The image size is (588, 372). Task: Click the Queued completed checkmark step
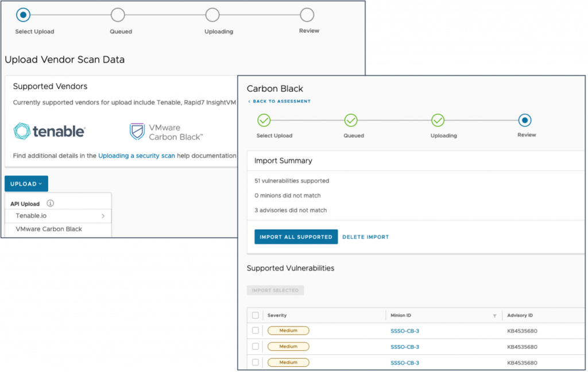pyautogui.click(x=351, y=121)
